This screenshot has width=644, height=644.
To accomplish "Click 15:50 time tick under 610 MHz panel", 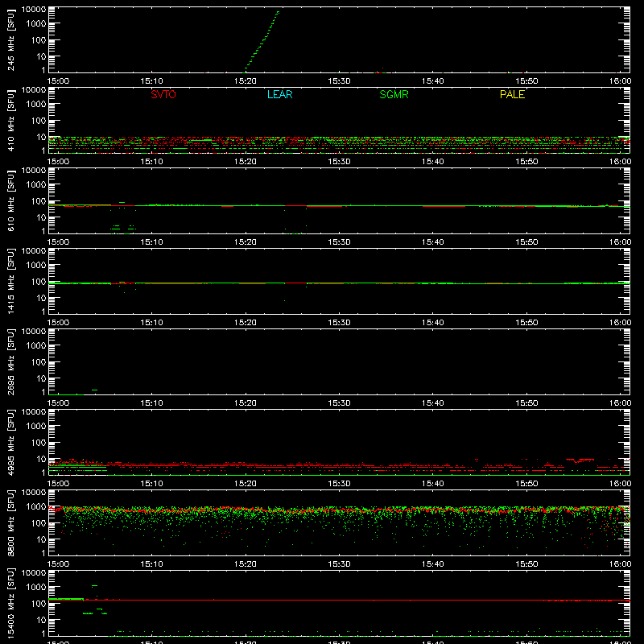I will pyautogui.click(x=526, y=242).
